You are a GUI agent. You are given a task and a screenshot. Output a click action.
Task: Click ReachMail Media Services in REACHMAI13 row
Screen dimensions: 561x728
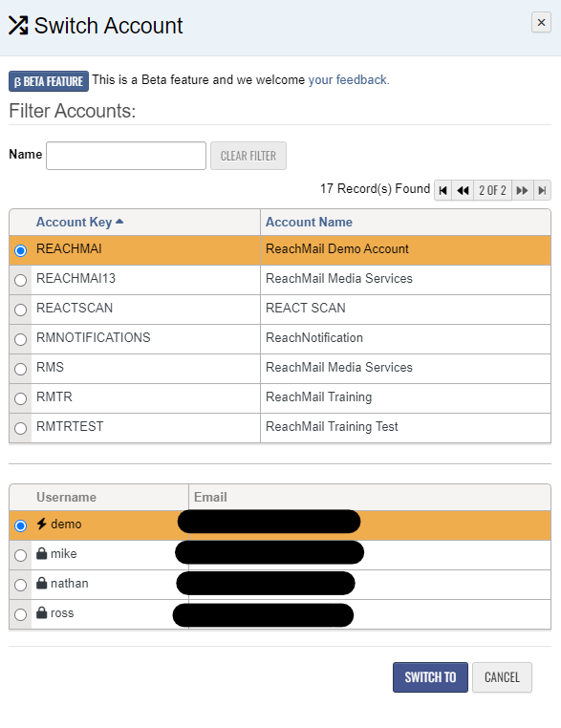tap(339, 279)
